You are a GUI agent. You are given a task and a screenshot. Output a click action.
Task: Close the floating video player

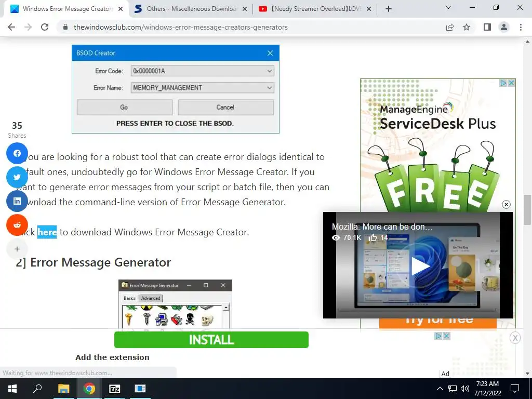(506, 204)
